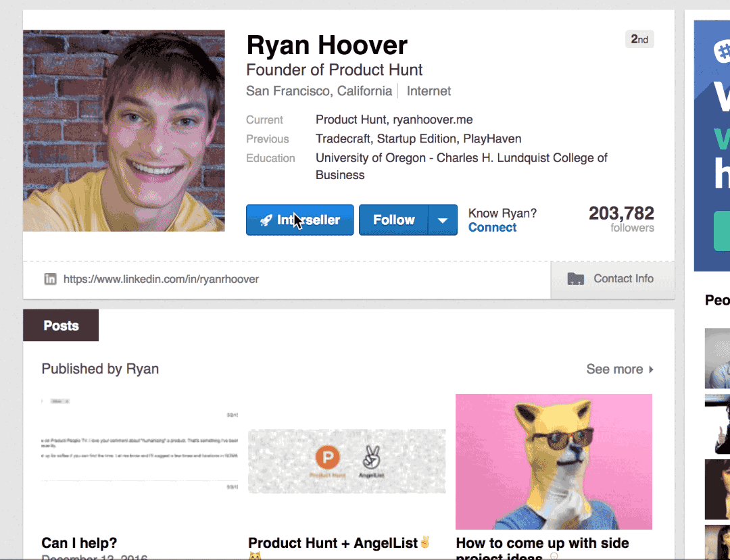Click "Tradecraft, Startup Edition, PlayHaven" previous text
Image resolution: width=730 pixels, height=560 pixels.
point(418,138)
